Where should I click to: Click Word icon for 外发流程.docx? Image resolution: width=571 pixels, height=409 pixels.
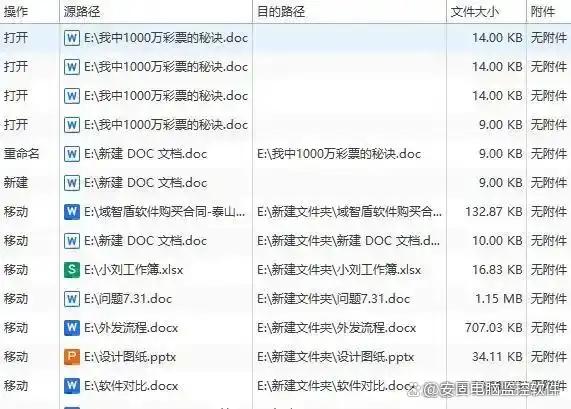(x=72, y=328)
